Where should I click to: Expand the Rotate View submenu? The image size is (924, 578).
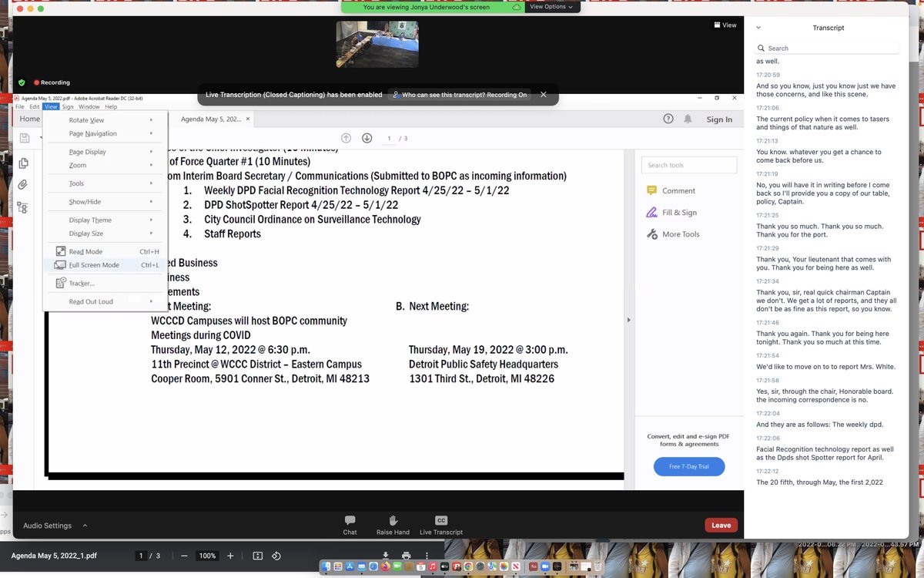105,120
